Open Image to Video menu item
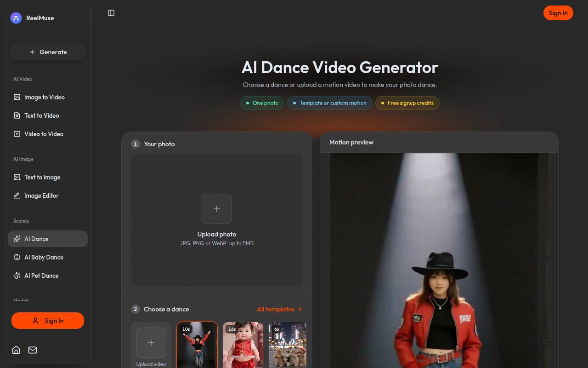This screenshot has width=588, height=368. (48, 97)
